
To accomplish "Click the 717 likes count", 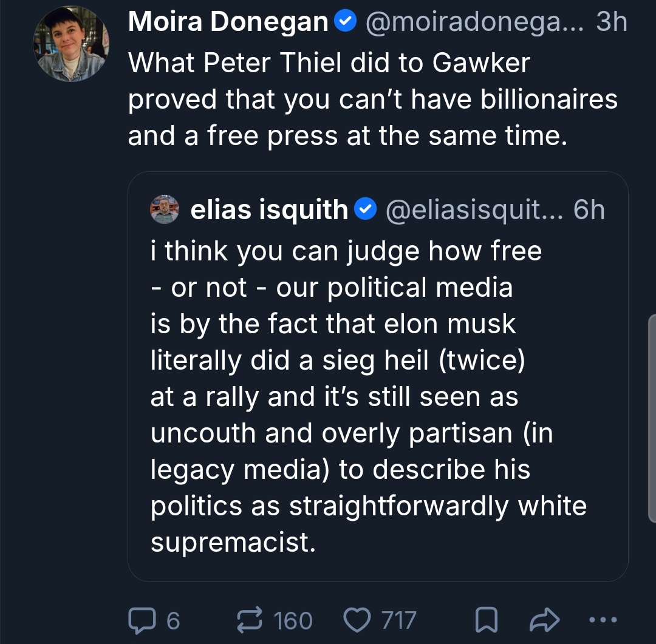I will (x=398, y=620).
